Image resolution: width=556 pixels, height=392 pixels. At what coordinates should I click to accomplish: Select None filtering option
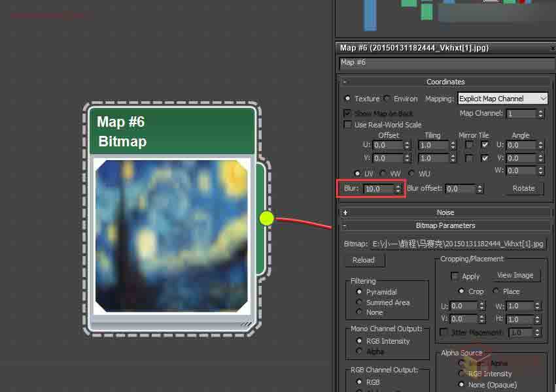[x=359, y=312]
